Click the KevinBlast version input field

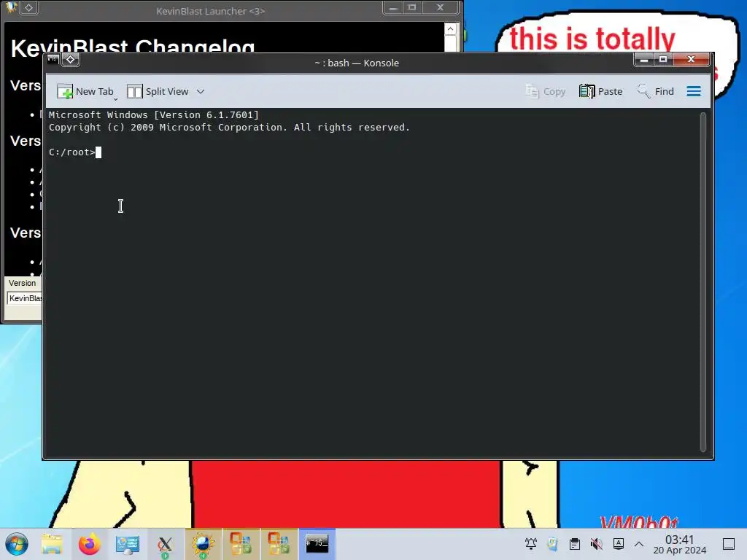tap(25, 298)
